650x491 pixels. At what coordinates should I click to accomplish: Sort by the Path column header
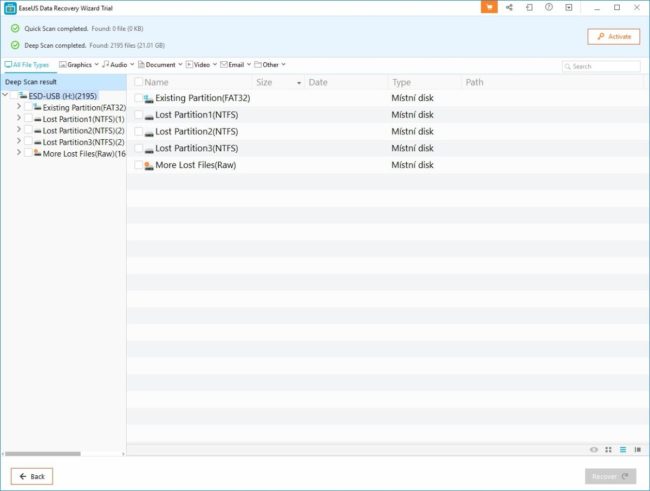click(x=551, y=82)
